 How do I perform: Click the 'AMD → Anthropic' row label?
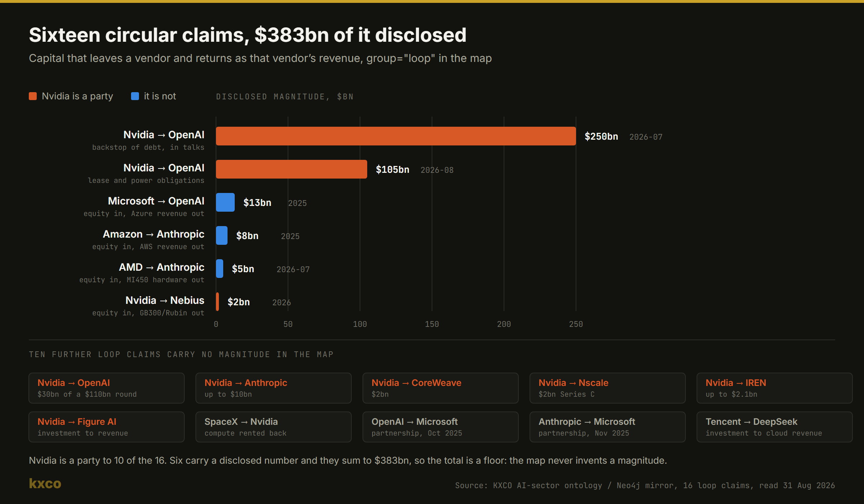coord(162,267)
